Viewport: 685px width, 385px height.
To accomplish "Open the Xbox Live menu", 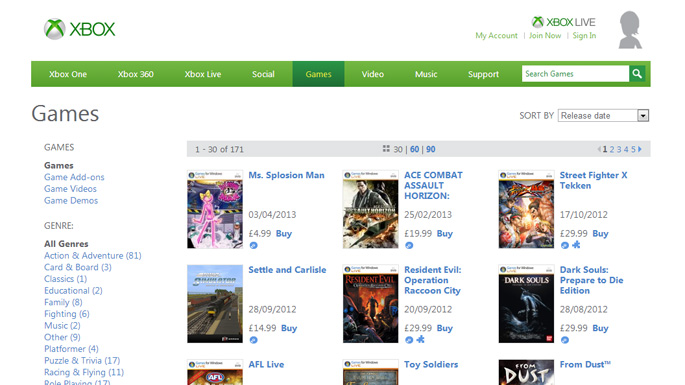I will 203,74.
